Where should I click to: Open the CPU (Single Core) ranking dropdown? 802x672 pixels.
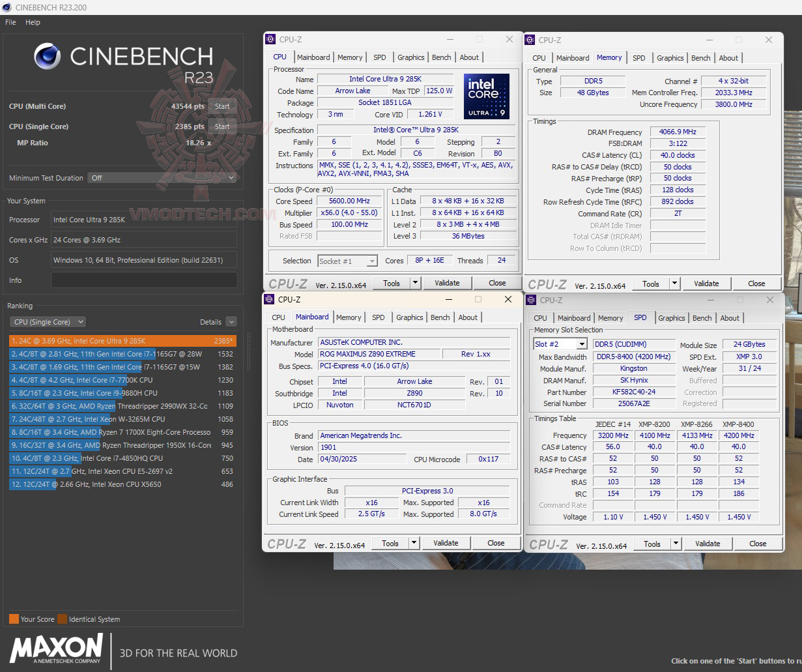tap(48, 322)
